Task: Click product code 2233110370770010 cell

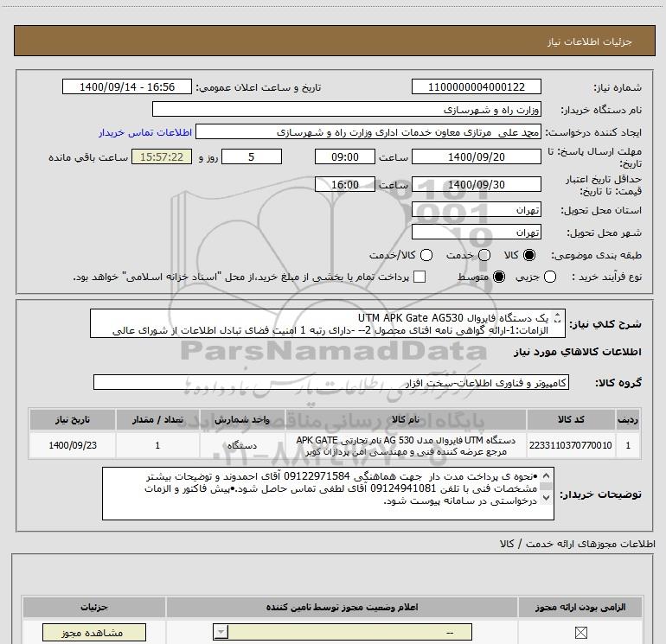Action: tap(571, 445)
